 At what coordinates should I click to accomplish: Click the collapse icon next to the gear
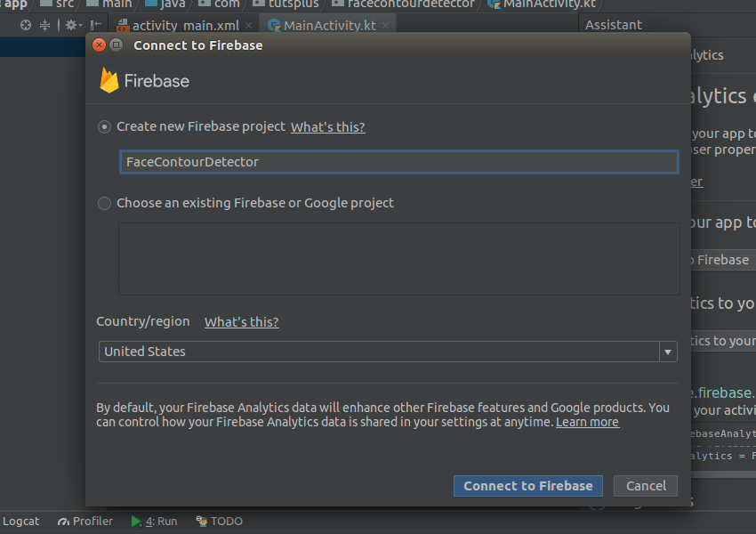pos(44,25)
